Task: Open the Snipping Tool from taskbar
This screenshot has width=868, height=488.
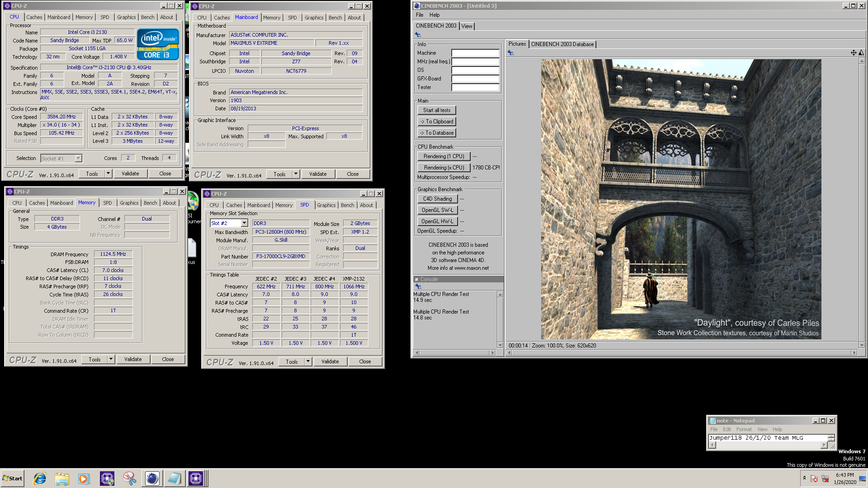Action: pos(130,479)
